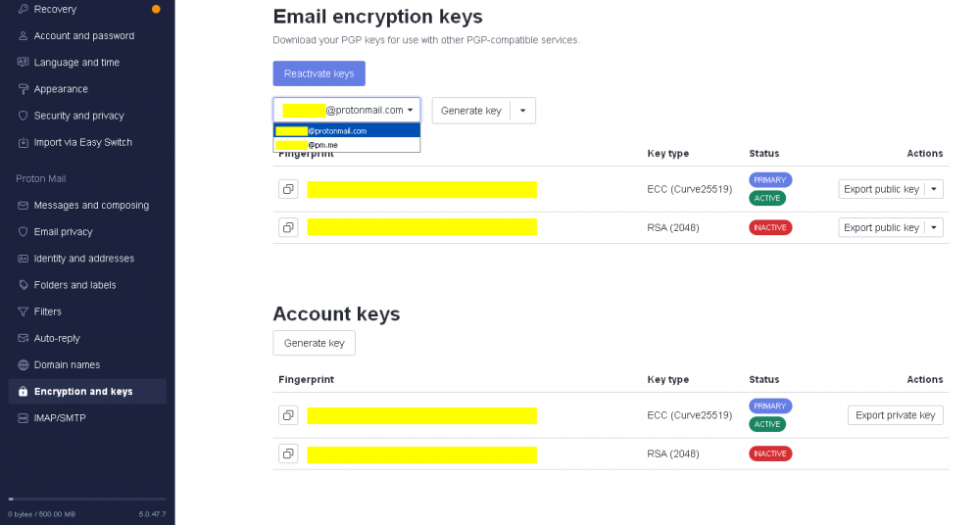The width and height of the screenshot is (980, 525).
Task: Click the Recovery key icon in sidebar
Action: tap(24, 10)
